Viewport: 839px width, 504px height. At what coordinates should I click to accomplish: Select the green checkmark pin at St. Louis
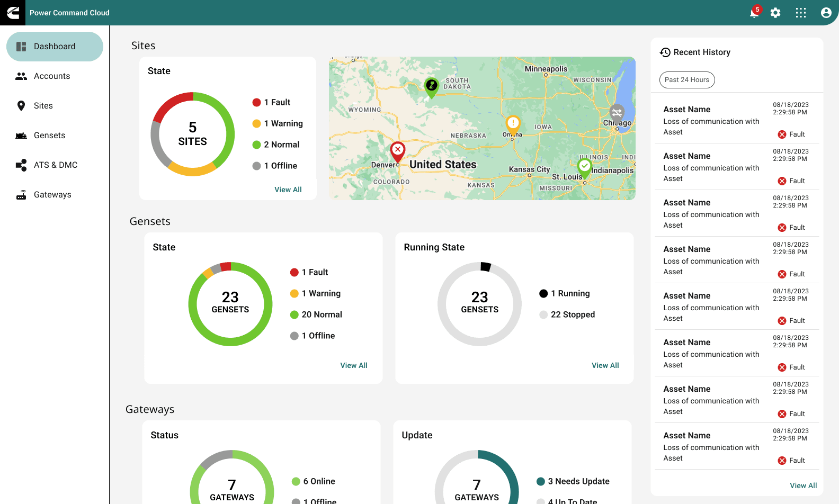point(584,169)
